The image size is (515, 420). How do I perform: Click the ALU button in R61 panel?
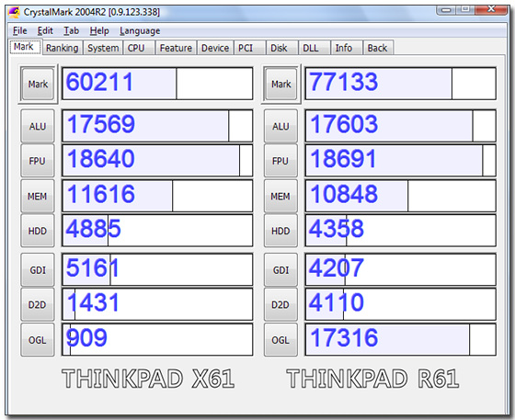(x=280, y=126)
